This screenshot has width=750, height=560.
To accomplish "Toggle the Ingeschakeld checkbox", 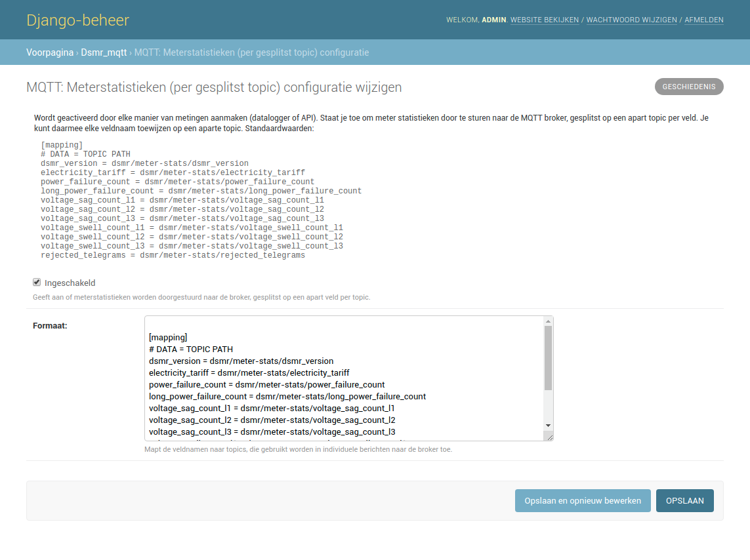I will coord(37,283).
